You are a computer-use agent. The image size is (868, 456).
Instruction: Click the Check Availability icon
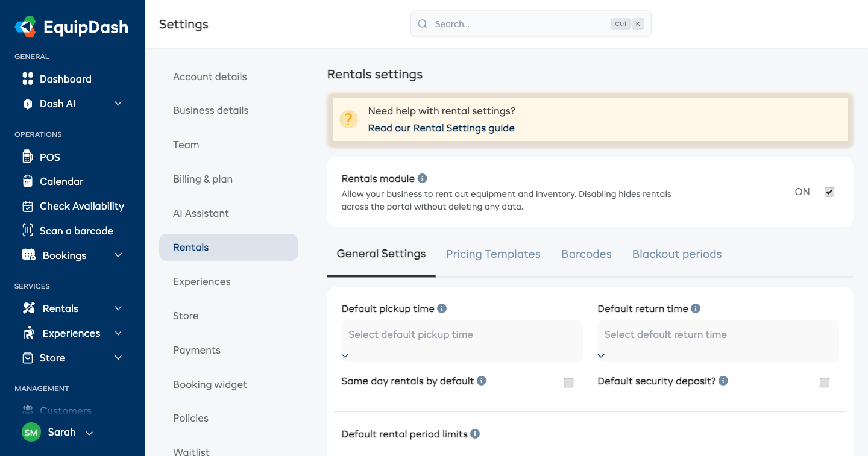coord(27,206)
